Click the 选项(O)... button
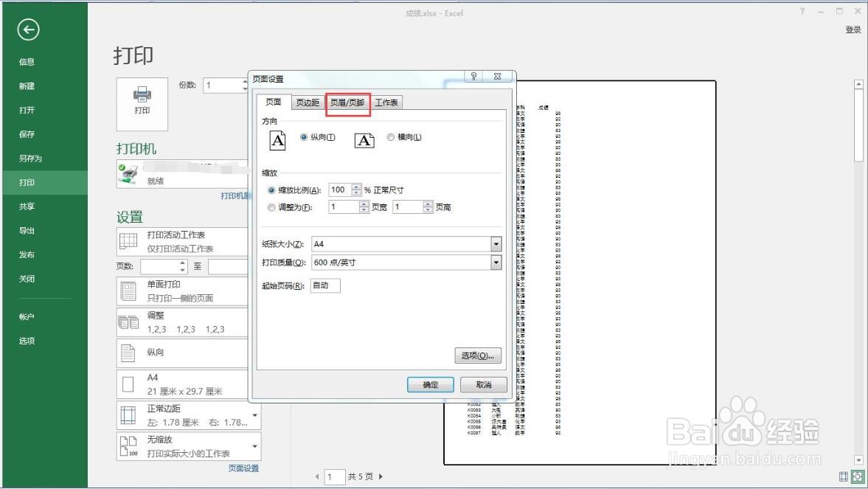 [x=478, y=356]
